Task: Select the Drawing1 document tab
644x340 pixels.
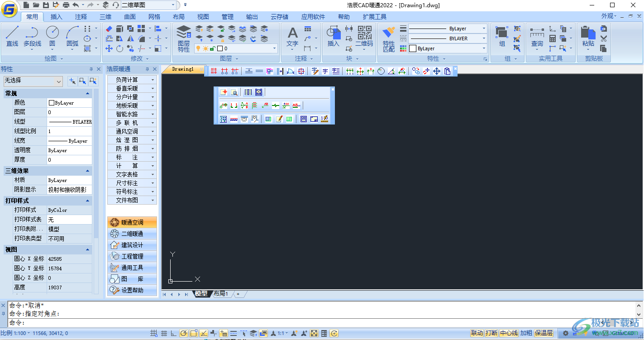Action: (x=183, y=69)
